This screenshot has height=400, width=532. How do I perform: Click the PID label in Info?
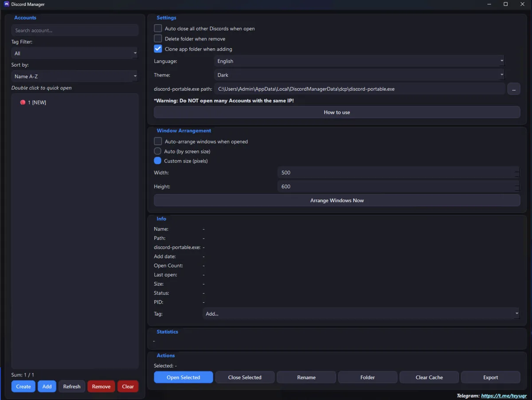[x=159, y=302]
